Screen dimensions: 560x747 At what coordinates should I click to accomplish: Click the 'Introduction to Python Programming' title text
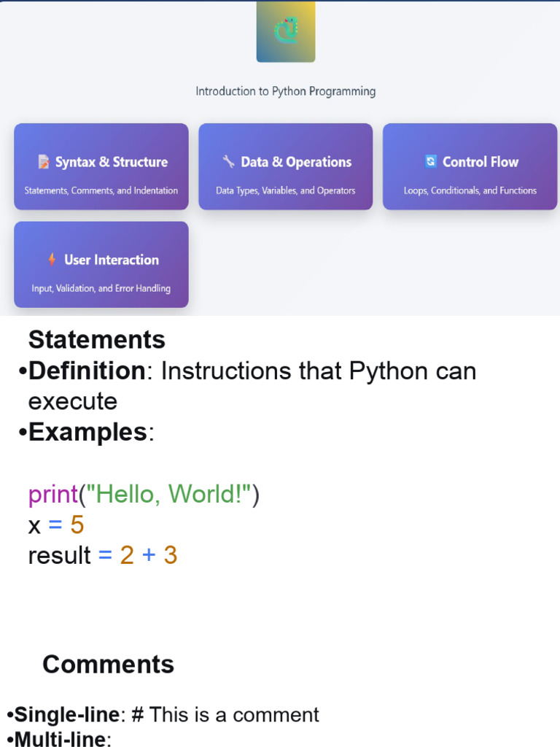click(286, 91)
